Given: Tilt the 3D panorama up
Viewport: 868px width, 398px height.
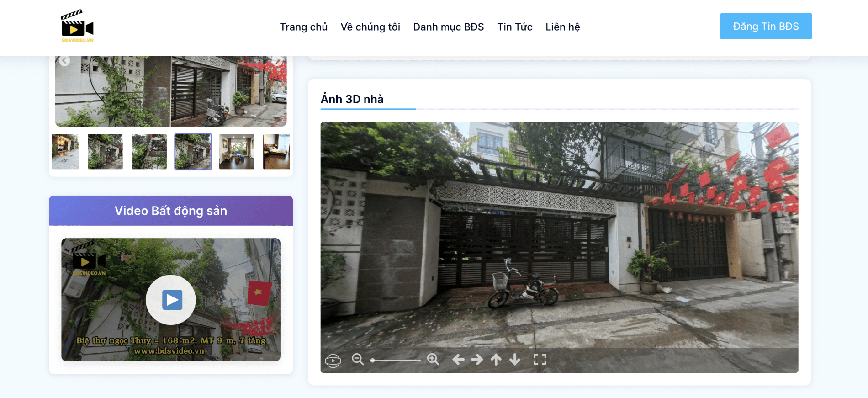Looking at the screenshot, I should 496,360.
